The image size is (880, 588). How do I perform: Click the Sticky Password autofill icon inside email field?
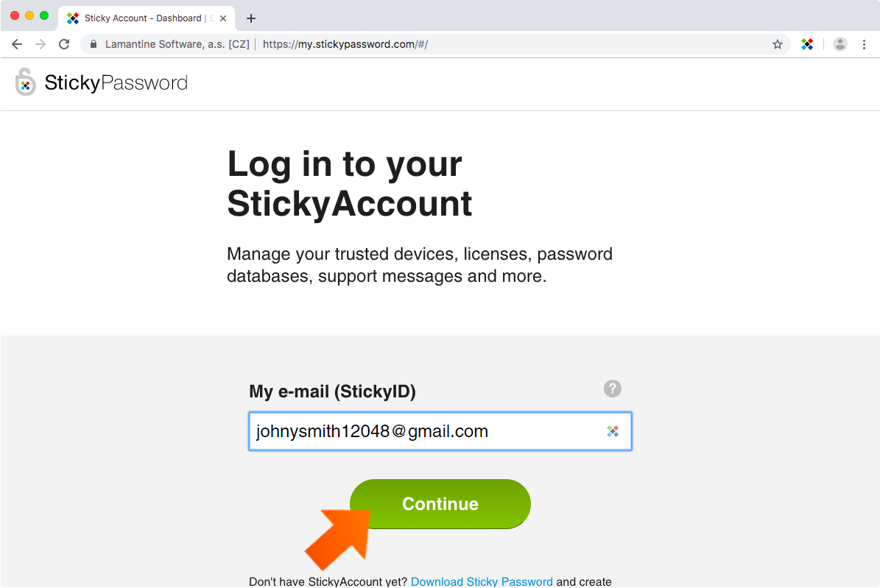pyautogui.click(x=612, y=431)
